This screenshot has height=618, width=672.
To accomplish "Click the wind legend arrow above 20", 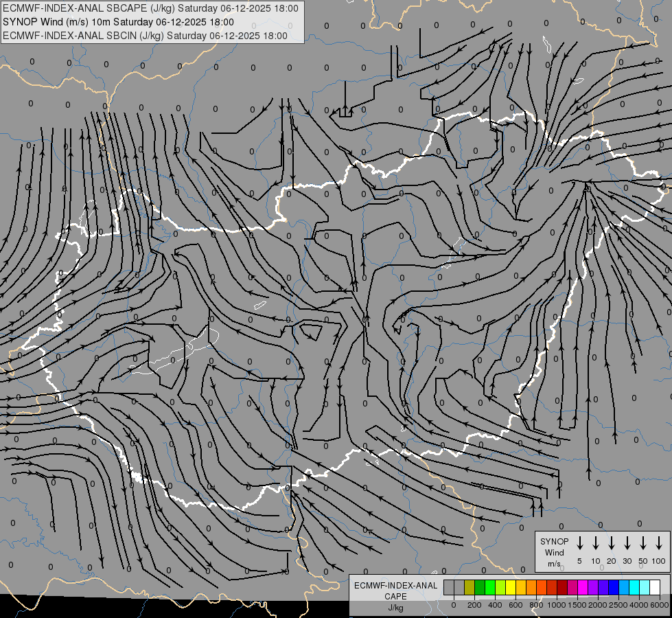I will [x=612, y=543].
